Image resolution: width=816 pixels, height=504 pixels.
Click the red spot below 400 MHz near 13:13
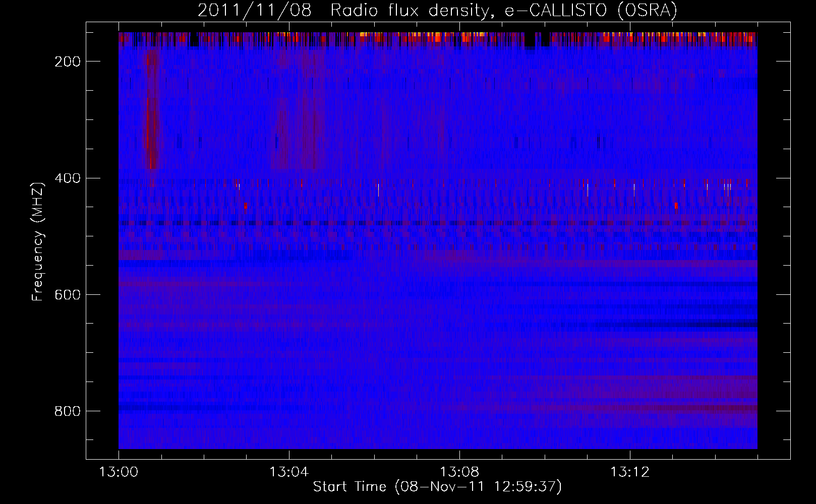[x=676, y=206]
